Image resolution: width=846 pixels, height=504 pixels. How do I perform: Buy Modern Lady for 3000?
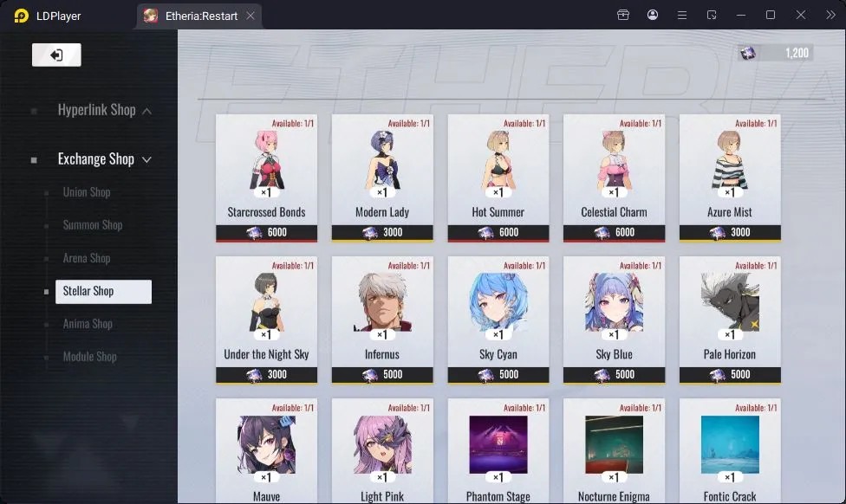[x=382, y=233]
